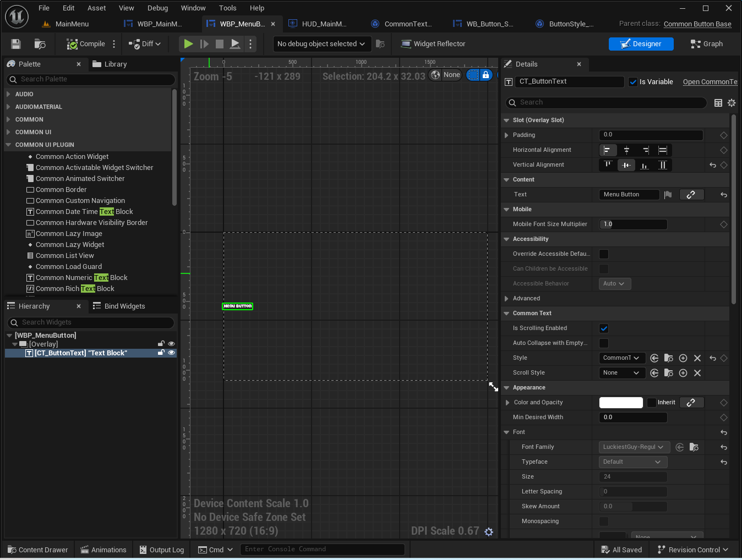The width and height of the screenshot is (742, 560).
Task: Toggle the localization globe in viewport
Action: 435,75
